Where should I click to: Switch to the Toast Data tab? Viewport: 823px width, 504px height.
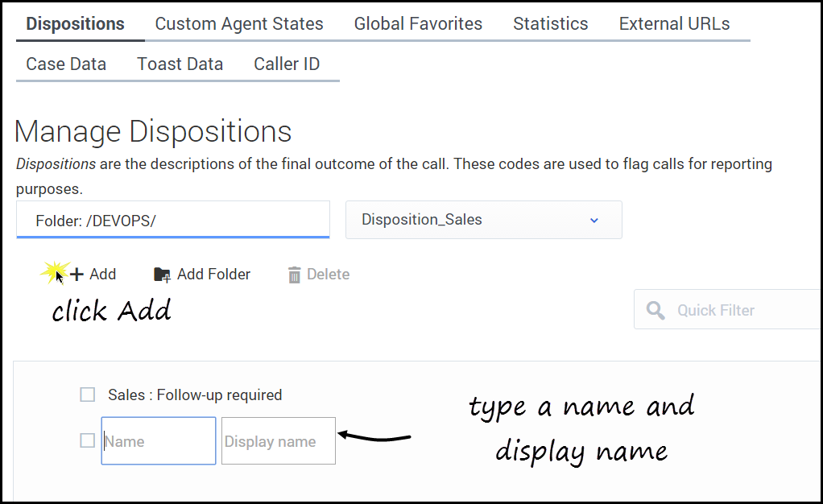(x=180, y=64)
